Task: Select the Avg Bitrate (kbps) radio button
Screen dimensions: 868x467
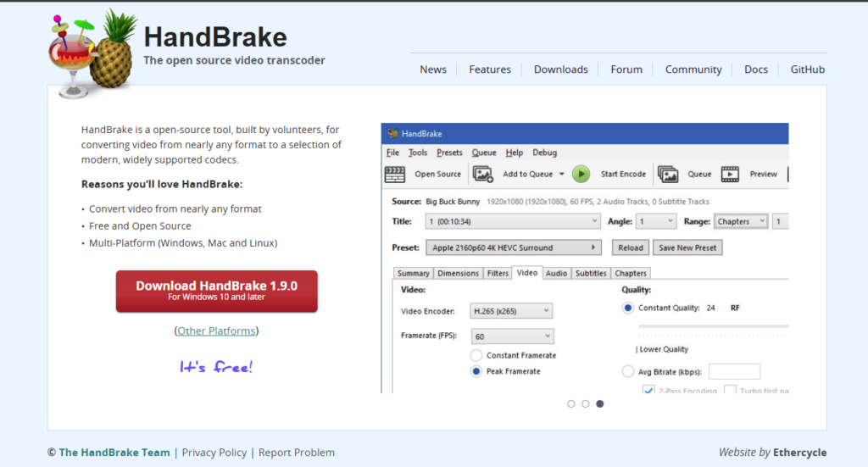Action: [628, 372]
